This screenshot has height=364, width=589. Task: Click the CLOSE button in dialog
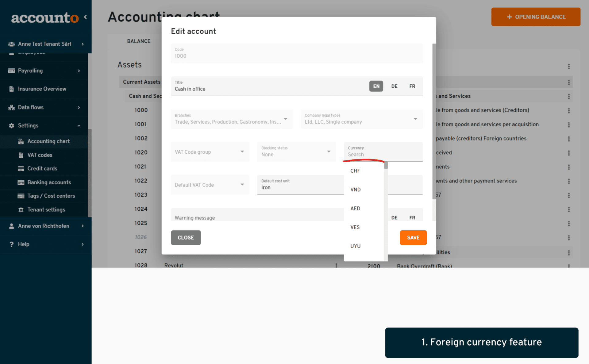[186, 238]
